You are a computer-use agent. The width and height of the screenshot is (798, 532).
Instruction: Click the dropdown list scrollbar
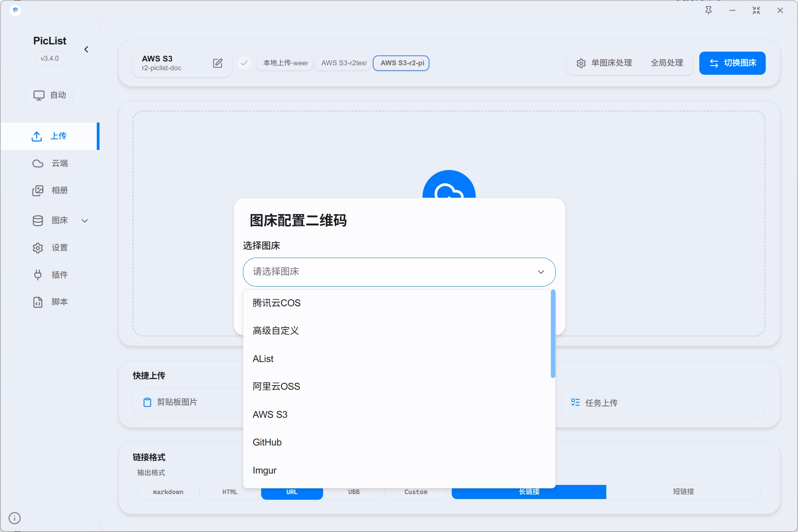(553, 334)
